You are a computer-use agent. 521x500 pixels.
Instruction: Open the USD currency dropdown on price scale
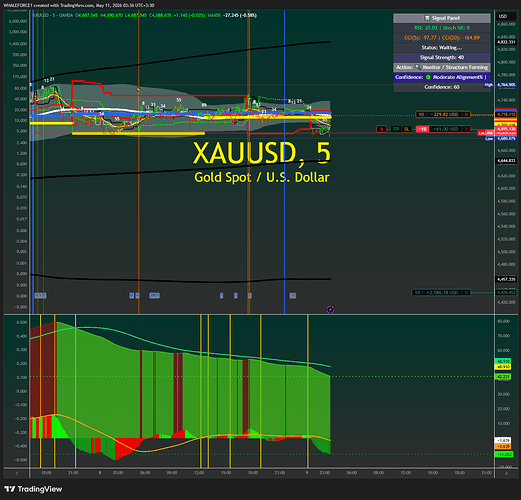pyautogui.click(x=503, y=16)
